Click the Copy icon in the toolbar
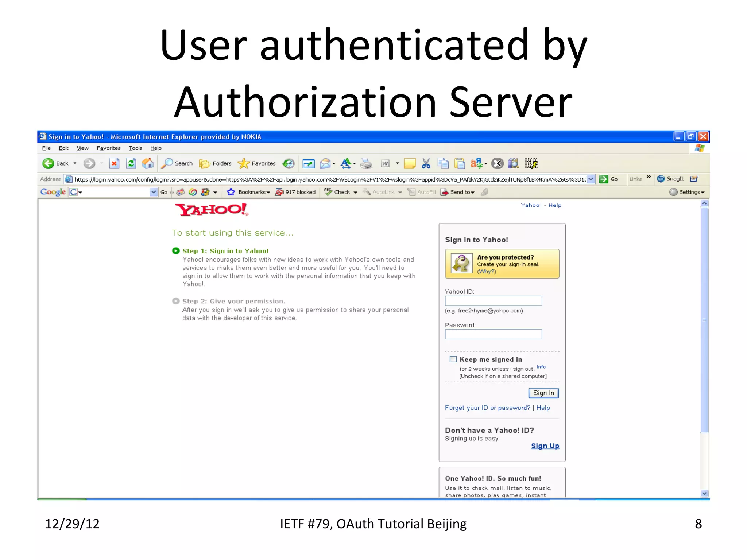 click(443, 163)
